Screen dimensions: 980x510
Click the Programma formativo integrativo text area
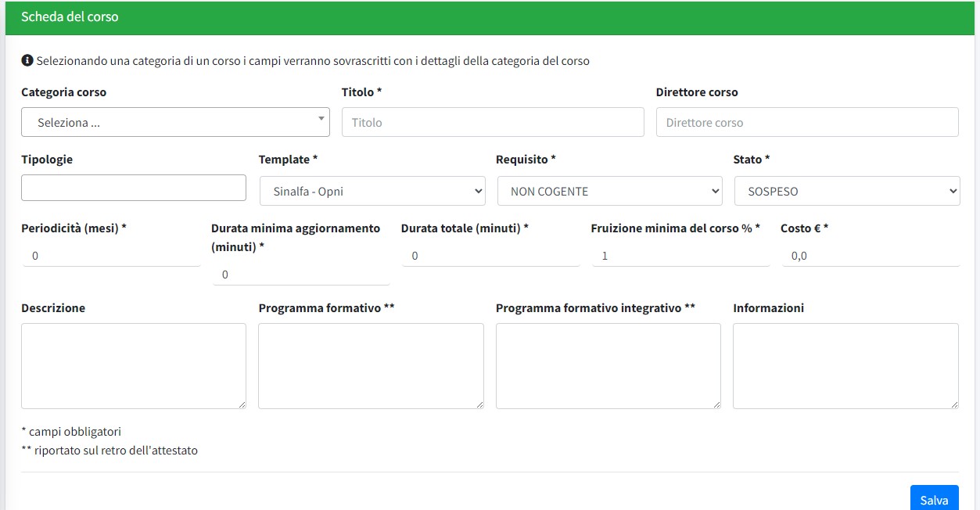[x=608, y=365]
